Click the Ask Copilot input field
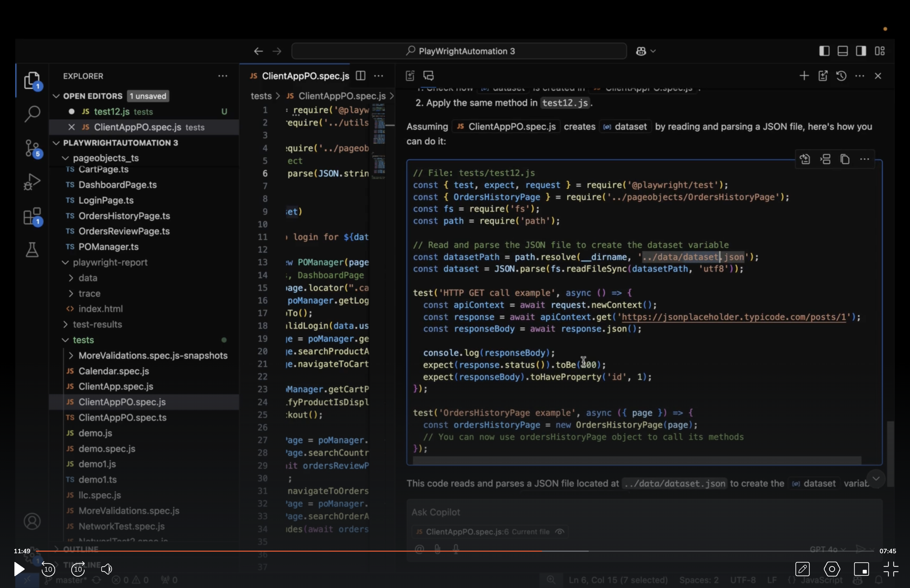This screenshot has width=910, height=588. click(644, 512)
